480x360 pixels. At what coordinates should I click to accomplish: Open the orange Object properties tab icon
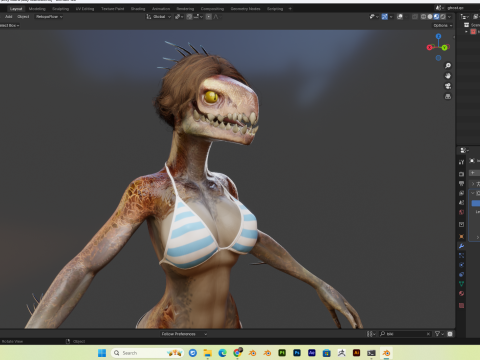[x=461, y=236]
